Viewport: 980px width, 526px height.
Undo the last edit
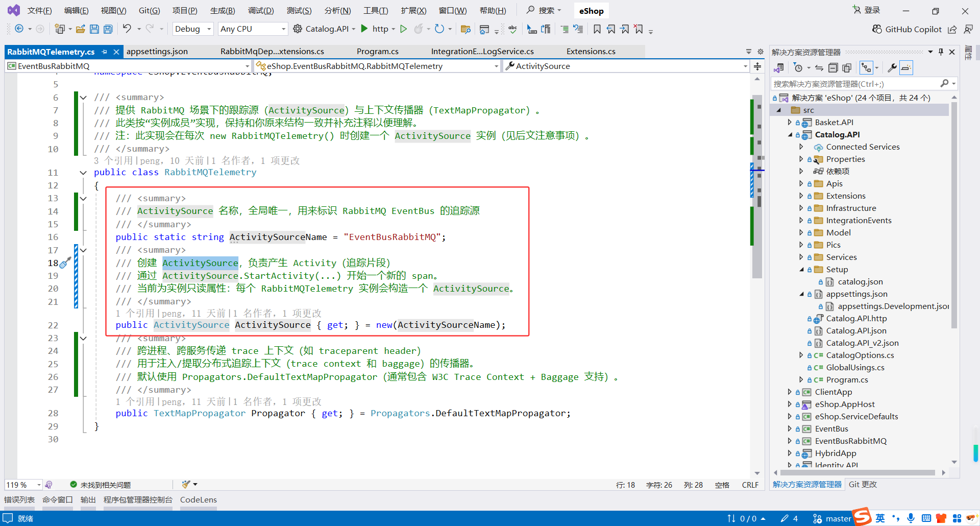tap(128, 29)
